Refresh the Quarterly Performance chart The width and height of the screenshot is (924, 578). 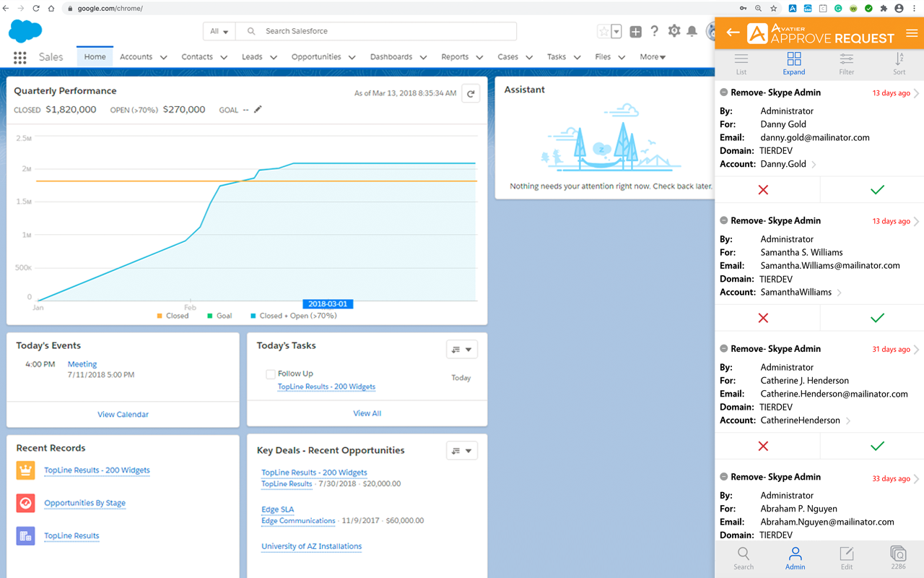[x=471, y=93]
